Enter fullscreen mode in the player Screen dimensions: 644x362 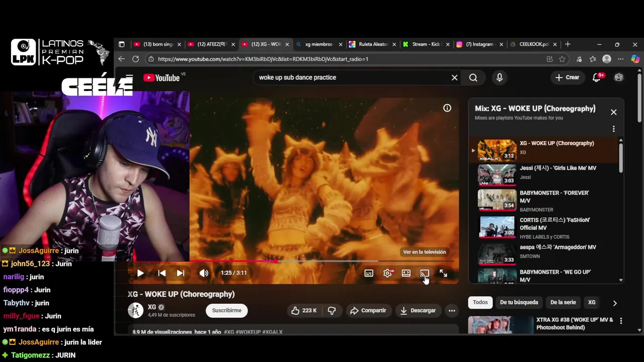point(443,273)
